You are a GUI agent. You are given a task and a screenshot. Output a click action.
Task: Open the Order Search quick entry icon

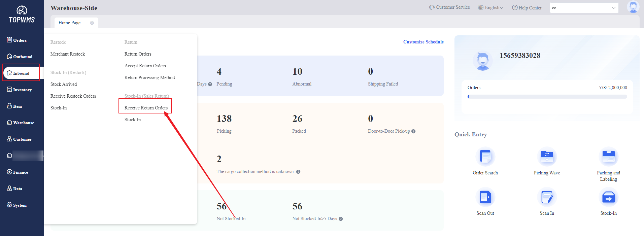click(485, 157)
